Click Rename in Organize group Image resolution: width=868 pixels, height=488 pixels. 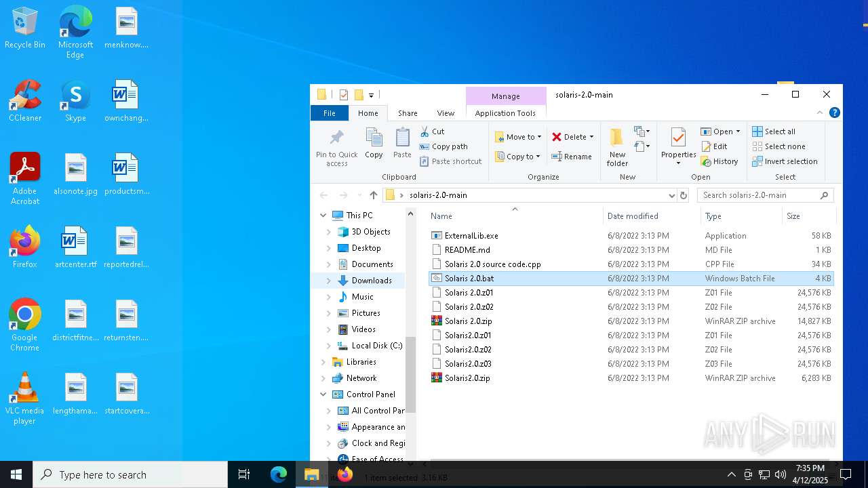point(572,157)
